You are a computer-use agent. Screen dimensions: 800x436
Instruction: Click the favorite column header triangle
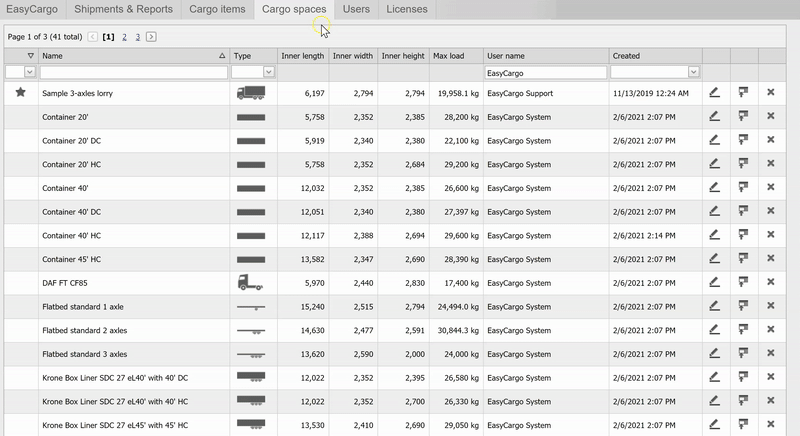click(31, 56)
